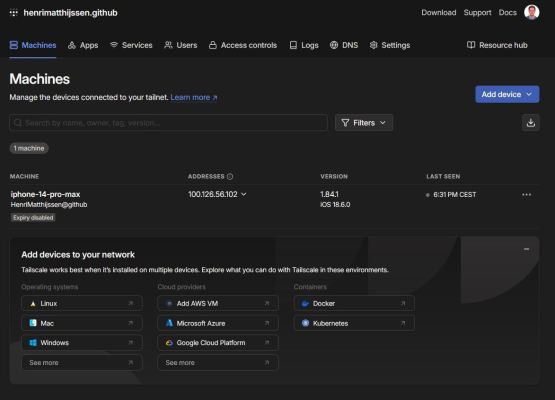The image size is (555, 400).
Task: Click the HenriMatthijssen@github owner text
Action: (x=49, y=205)
